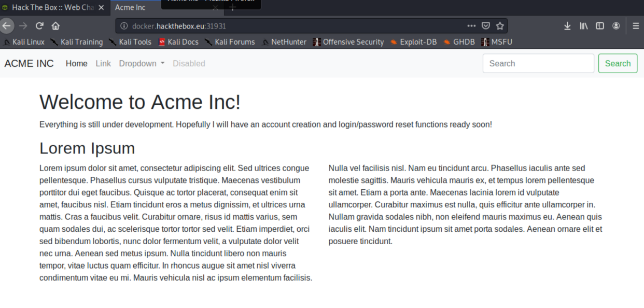Switch to Hack The Box tab
This screenshot has width=644, height=308.
coord(52,7)
